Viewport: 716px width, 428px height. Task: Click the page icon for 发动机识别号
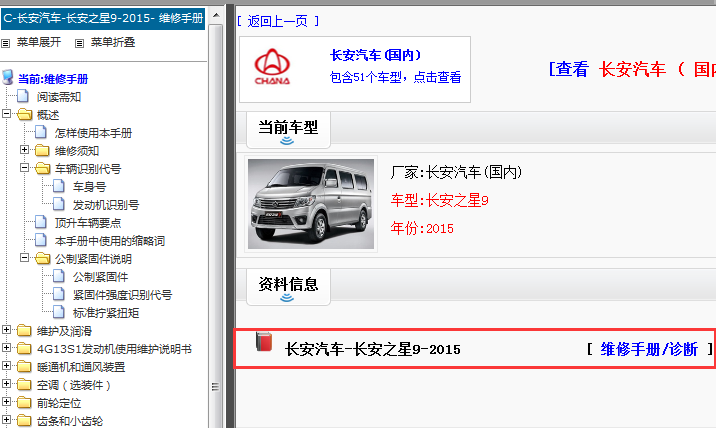coord(59,204)
